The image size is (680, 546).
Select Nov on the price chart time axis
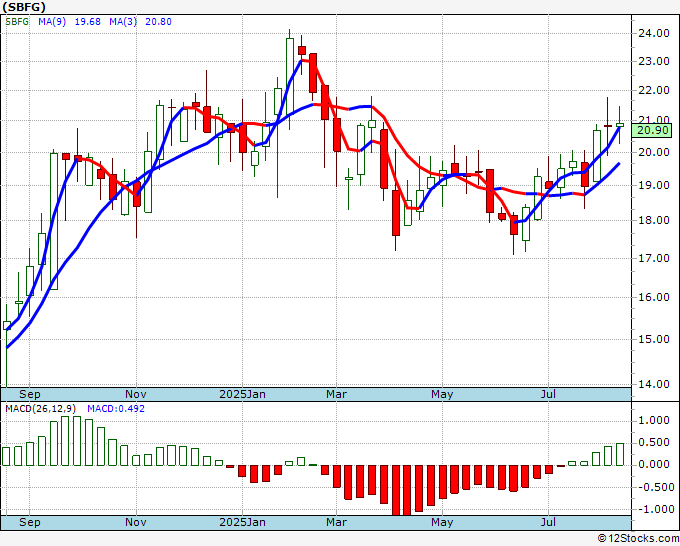(x=136, y=394)
